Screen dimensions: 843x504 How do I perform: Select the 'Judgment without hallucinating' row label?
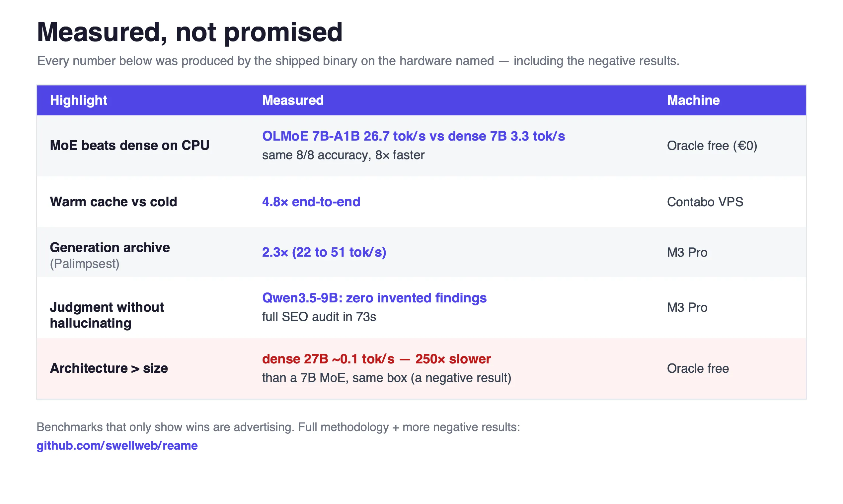tap(107, 315)
